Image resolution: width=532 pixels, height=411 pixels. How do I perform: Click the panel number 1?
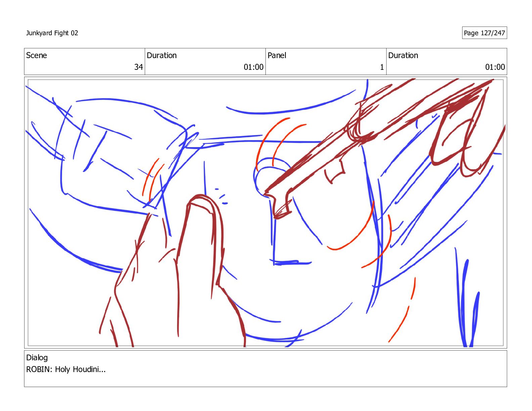(x=382, y=67)
